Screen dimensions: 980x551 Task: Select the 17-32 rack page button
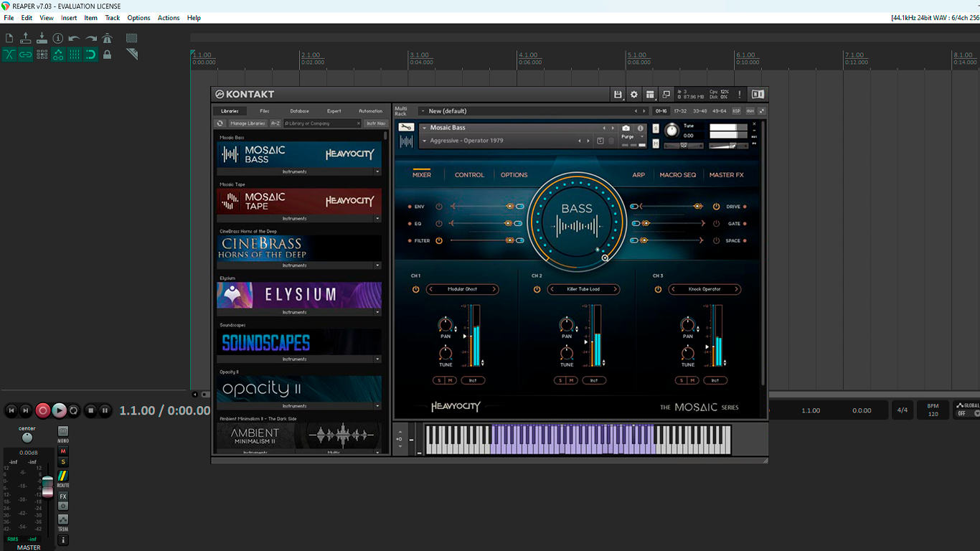pyautogui.click(x=679, y=111)
